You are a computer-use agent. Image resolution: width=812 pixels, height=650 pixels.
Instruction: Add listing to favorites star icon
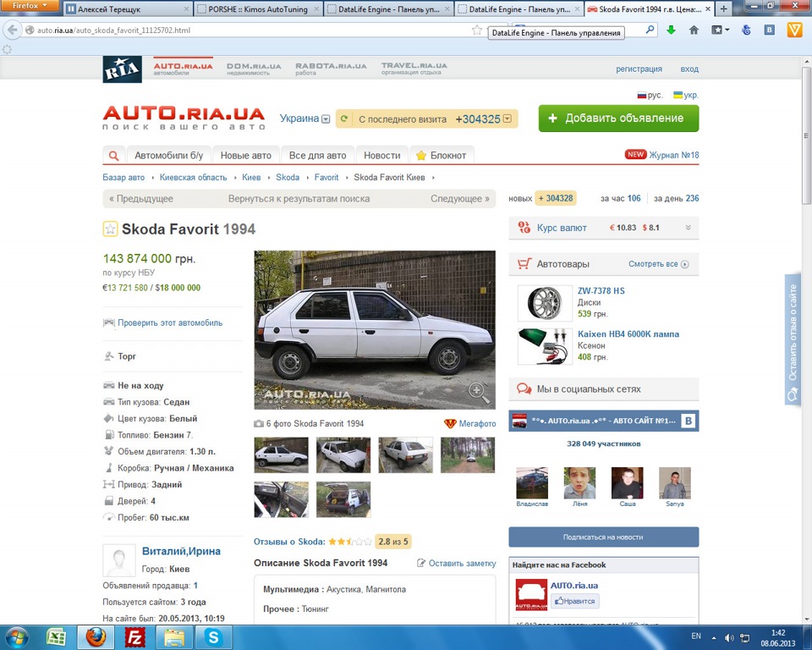pyautogui.click(x=110, y=229)
